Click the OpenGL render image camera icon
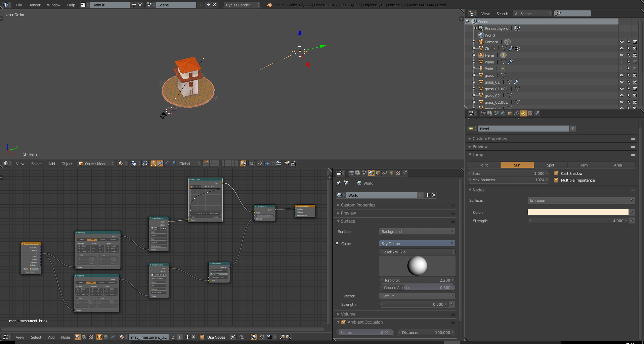 (x=287, y=163)
